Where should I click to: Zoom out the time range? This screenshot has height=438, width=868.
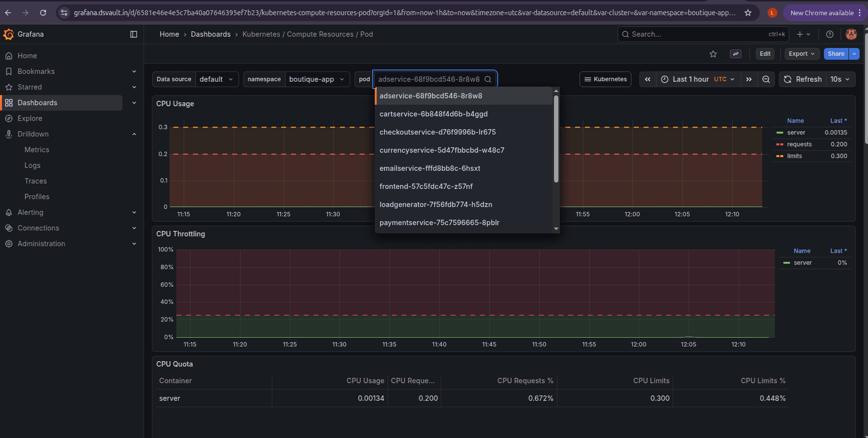[x=766, y=79]
